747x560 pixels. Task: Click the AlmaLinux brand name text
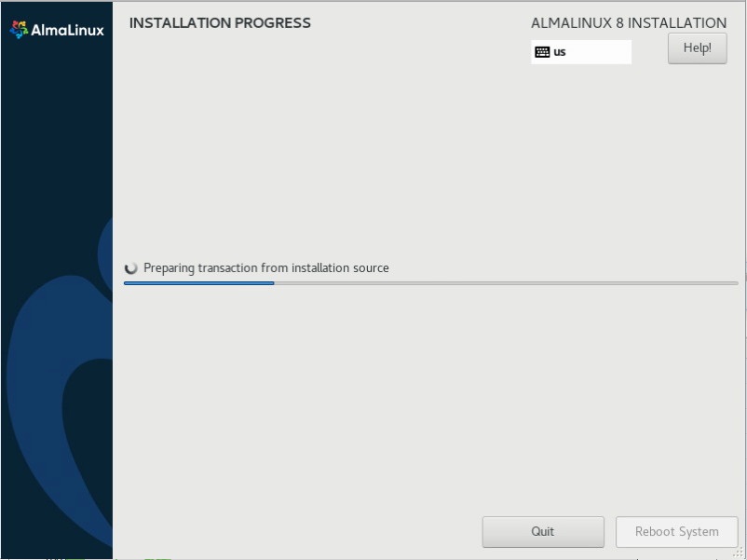(x=68, y=31)
